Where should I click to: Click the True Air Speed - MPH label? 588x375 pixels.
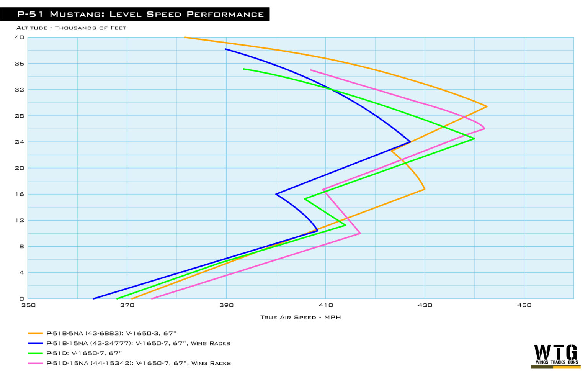click(x=301, y=318)
